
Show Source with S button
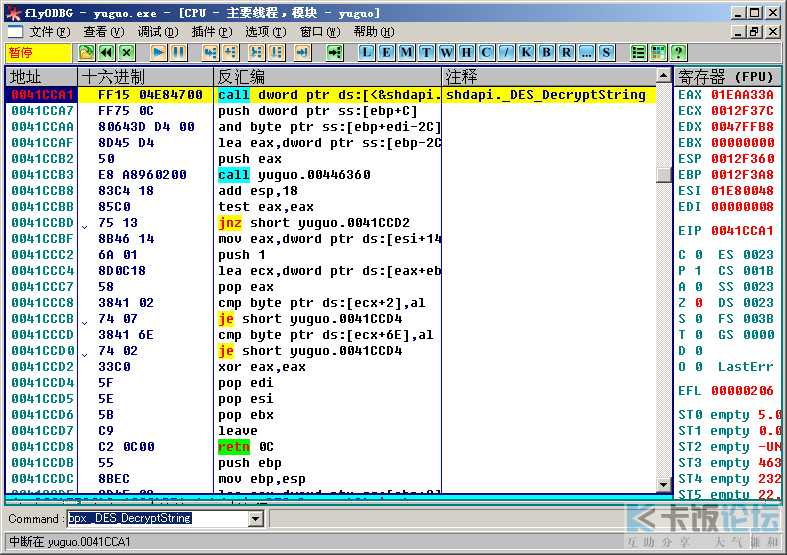click(606, 52)
